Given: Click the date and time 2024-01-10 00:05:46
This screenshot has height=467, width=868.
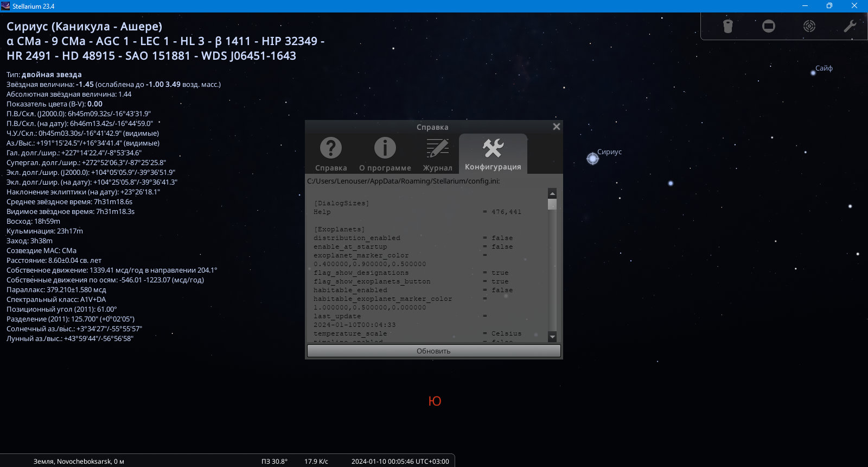Looking at the screenshot, I should point(400,462).
